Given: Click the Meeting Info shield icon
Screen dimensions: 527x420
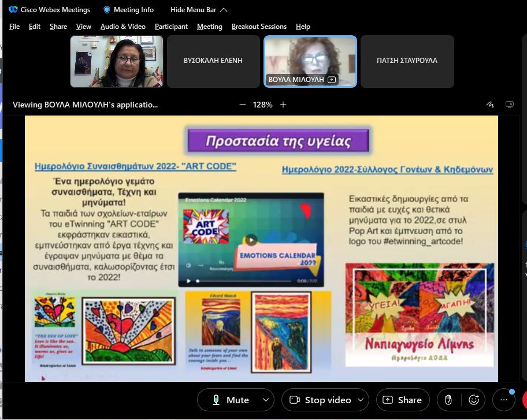Looking at the screenshot, I should (x=107, y=10).
